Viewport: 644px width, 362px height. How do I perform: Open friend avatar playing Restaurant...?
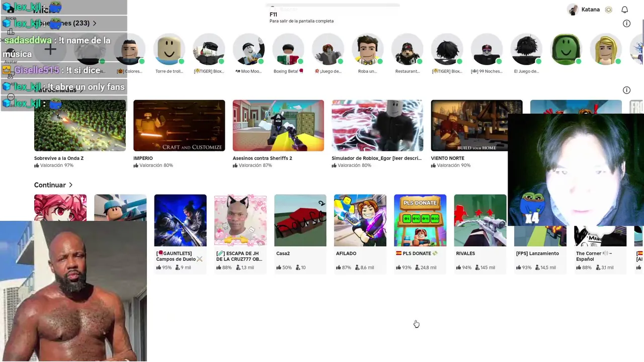point(408,49)
